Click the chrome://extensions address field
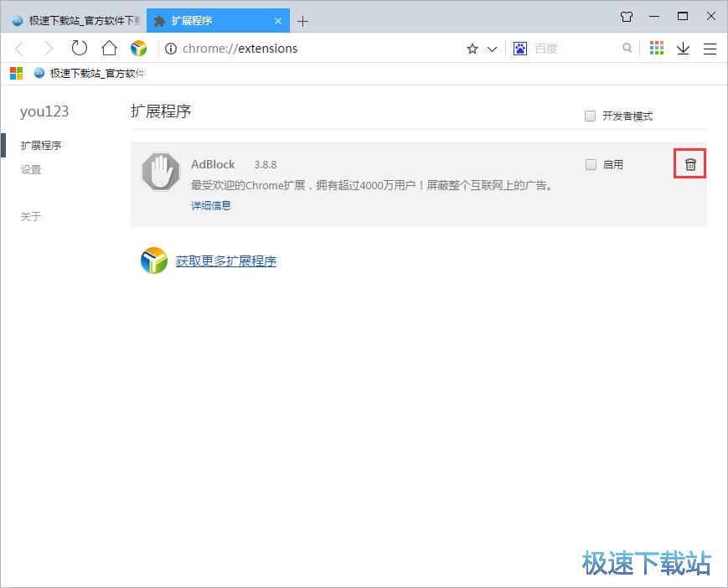Screen dimensions: 728x588 pos(311,49)
